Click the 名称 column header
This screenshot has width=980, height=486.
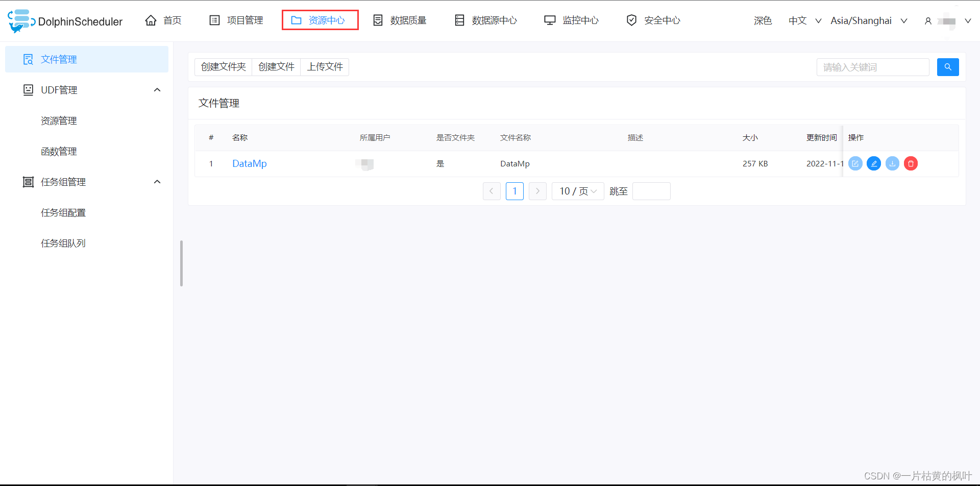click(x=240, y=137)
